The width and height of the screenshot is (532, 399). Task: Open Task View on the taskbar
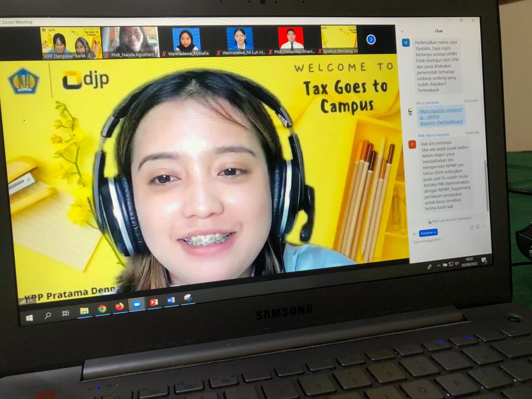pos(65,313)
